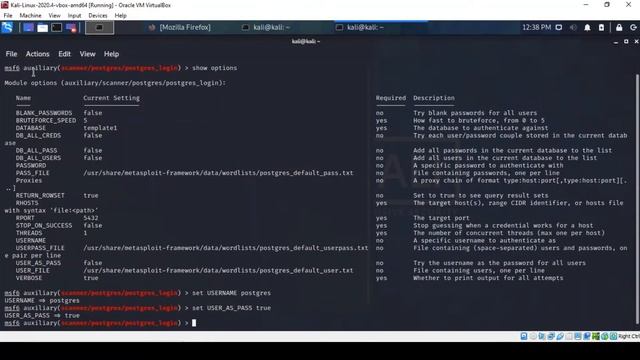Open the file manager panel launcher

coord(42,27)
